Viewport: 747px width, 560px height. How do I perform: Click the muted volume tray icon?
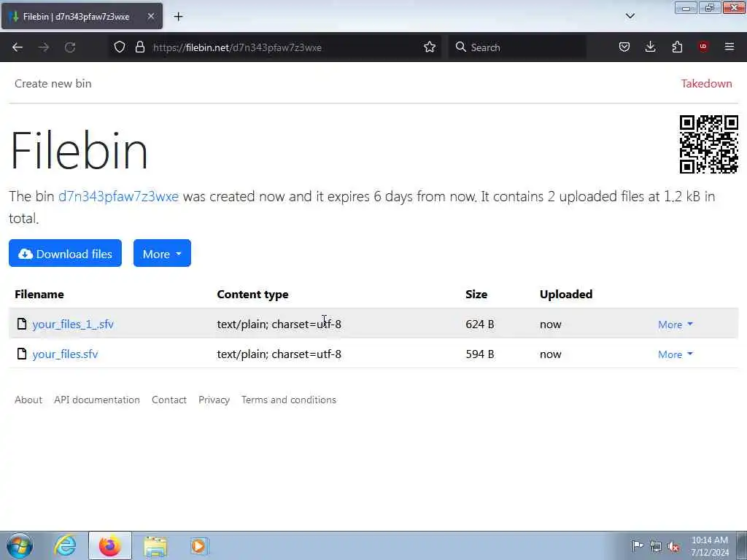(673, 546)
